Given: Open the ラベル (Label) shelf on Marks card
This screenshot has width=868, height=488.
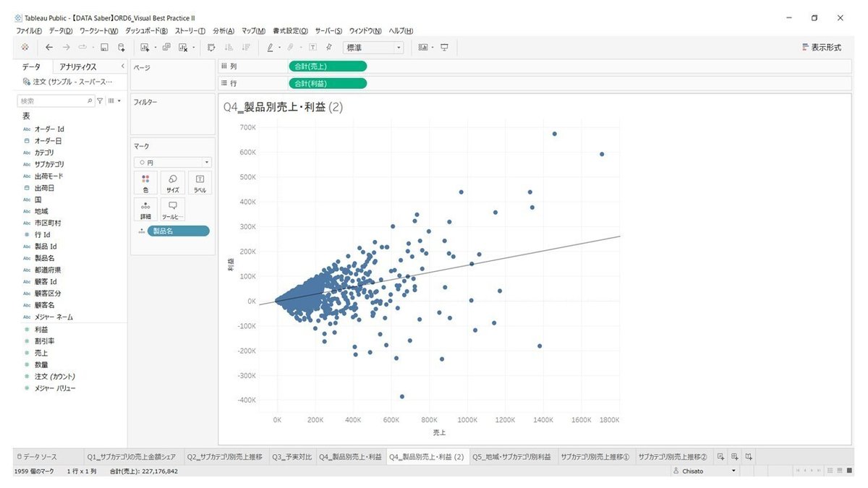Looking at the screenshot, I should (x=200, y=182).
